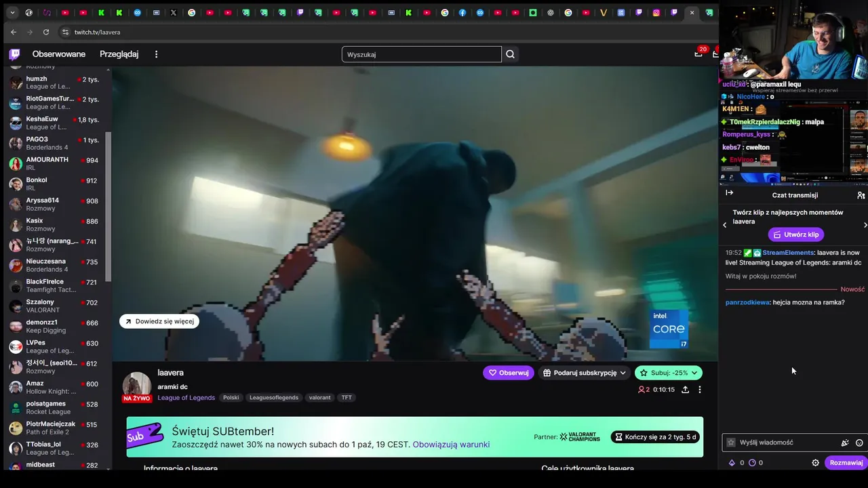Viewport: 868px width, 488px height.
Task: Switch to the Instagram browser tab
Action: click(656, 12)
